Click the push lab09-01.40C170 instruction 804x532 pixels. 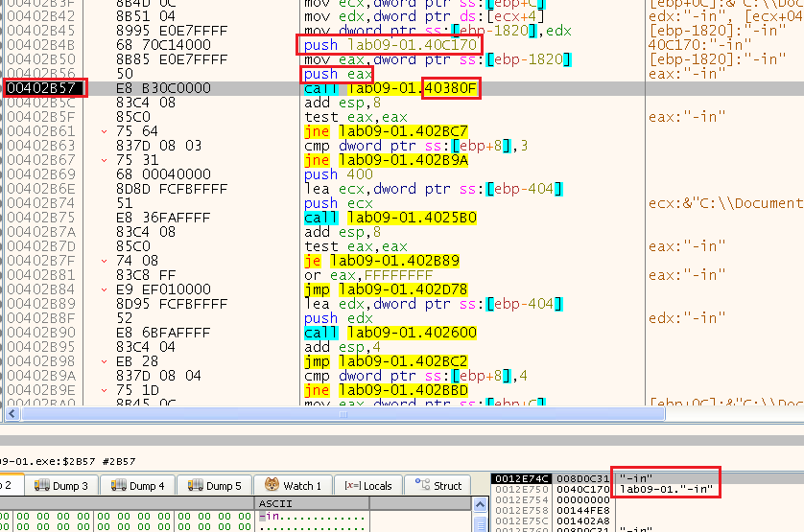[390, 45]
